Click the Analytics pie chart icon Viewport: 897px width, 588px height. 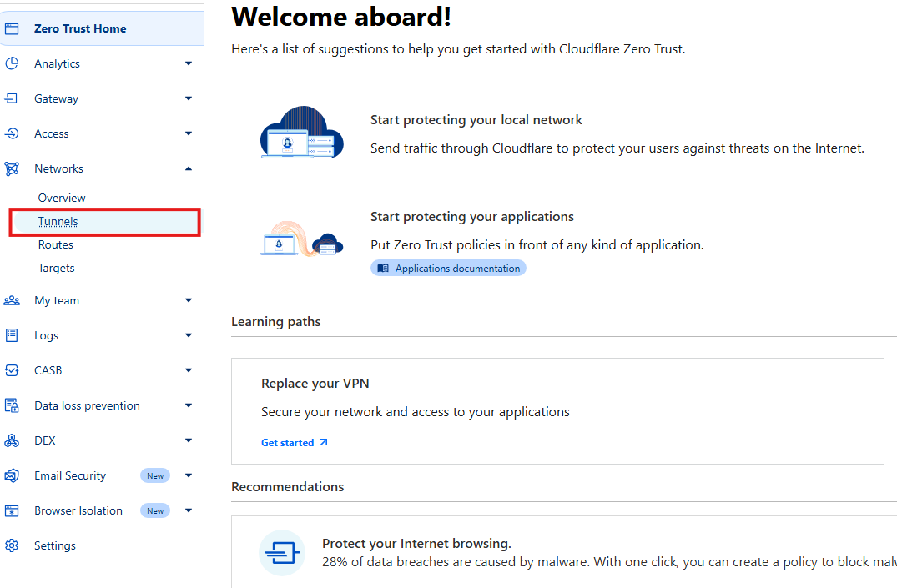click(x=12, y=63)
